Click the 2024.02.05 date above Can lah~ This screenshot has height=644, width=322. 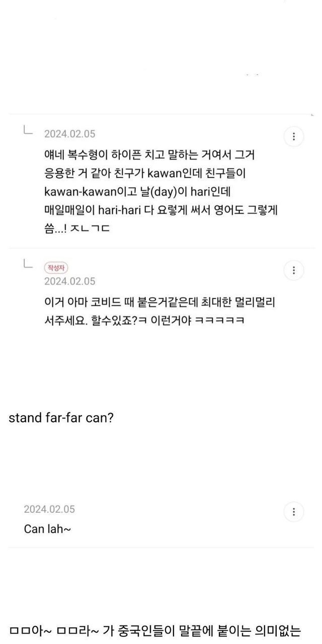tap(49, 509)
